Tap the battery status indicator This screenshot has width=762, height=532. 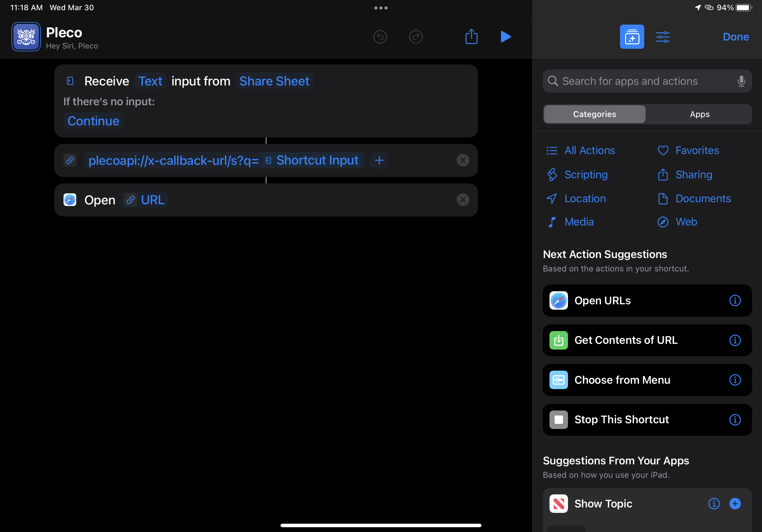744,8
